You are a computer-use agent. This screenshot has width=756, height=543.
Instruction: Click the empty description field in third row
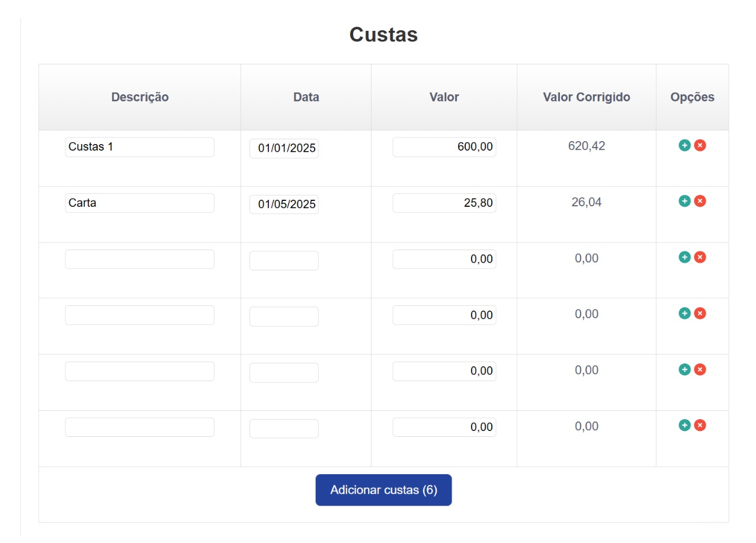click(x=139, y=259)
